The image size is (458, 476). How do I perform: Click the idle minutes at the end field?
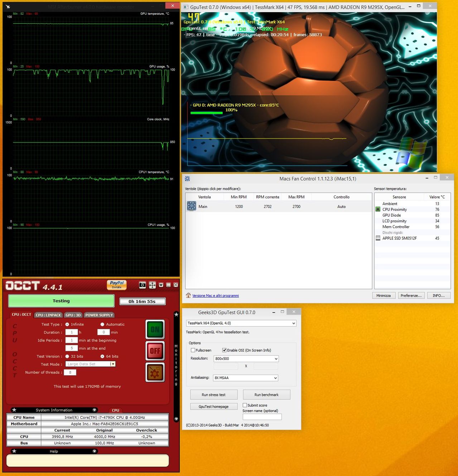(x=72, y=348)
